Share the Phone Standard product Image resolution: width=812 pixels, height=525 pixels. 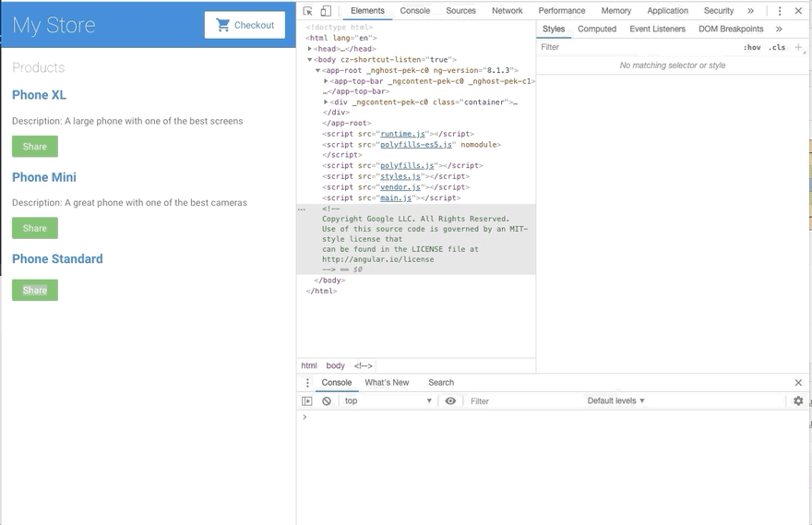pyautogui.click(x=35, y=290)
